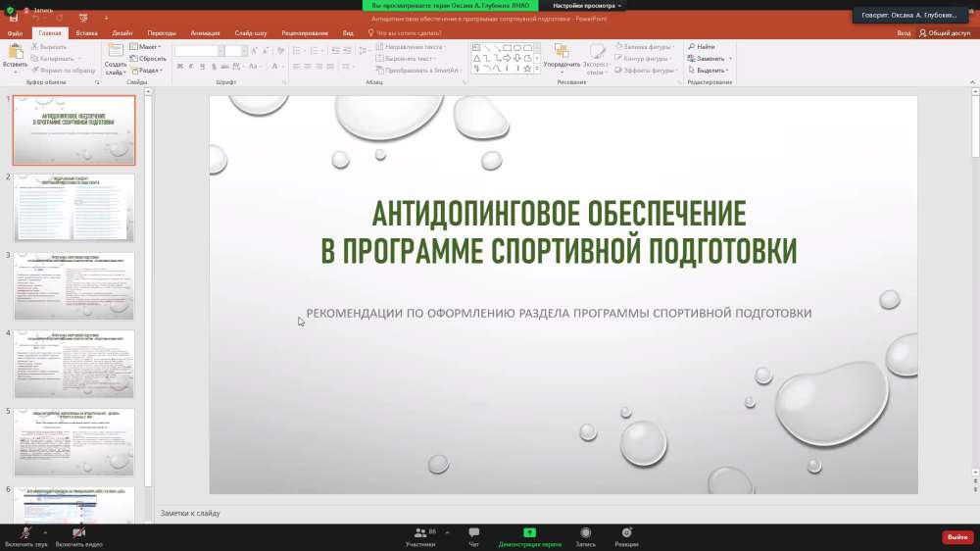Screen dimensions: 980x551
Task: Open Text Direction (Направление текста) dropdown
Action: 412,47
